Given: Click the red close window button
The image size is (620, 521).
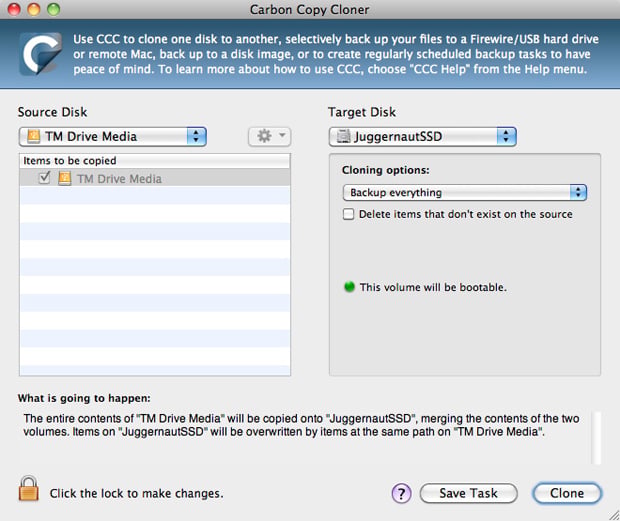Looking at the screenshot, I should [14, 9].
